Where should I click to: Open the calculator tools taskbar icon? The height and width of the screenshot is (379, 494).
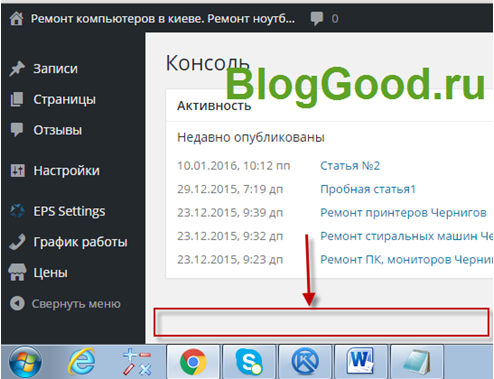137,362
